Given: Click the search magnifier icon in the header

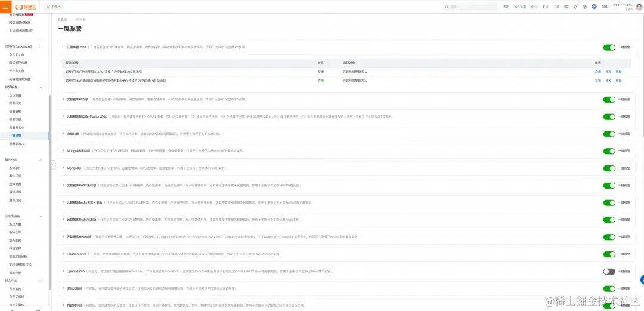Looking at the screenshot, I should (x=447, y=7).
